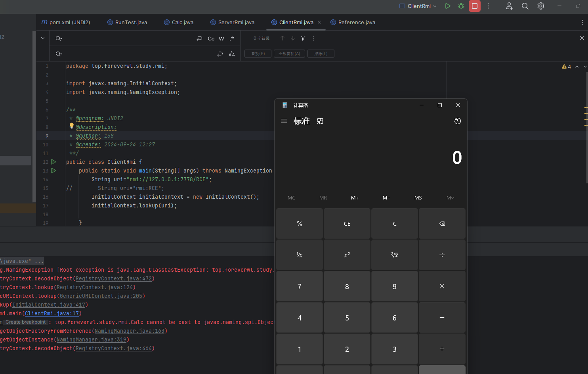
Task: Click the Calculator divide key
Action: tap(442, 255)
